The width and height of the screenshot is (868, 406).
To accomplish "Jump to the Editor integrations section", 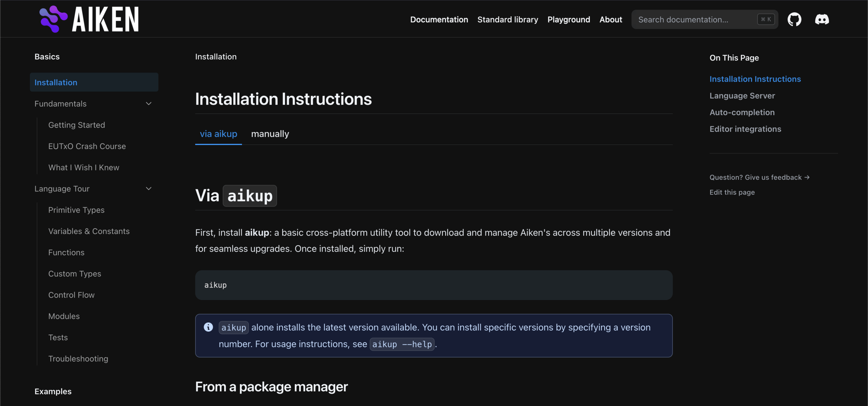I will 745,129.
